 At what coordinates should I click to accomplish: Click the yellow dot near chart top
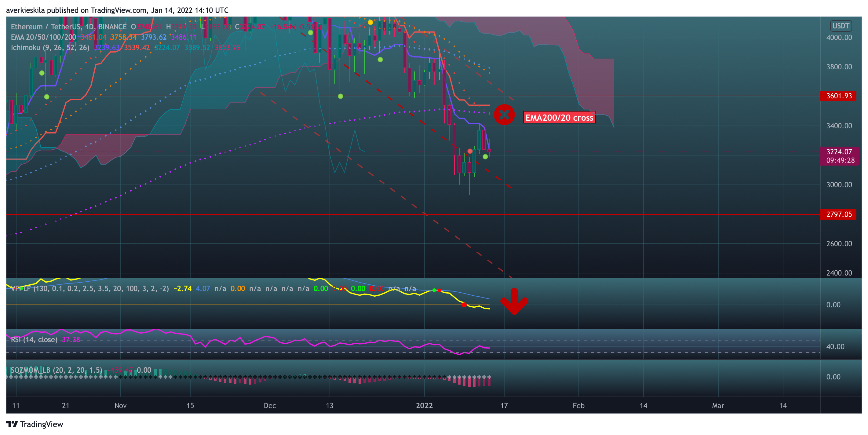[x=370, y=22]
